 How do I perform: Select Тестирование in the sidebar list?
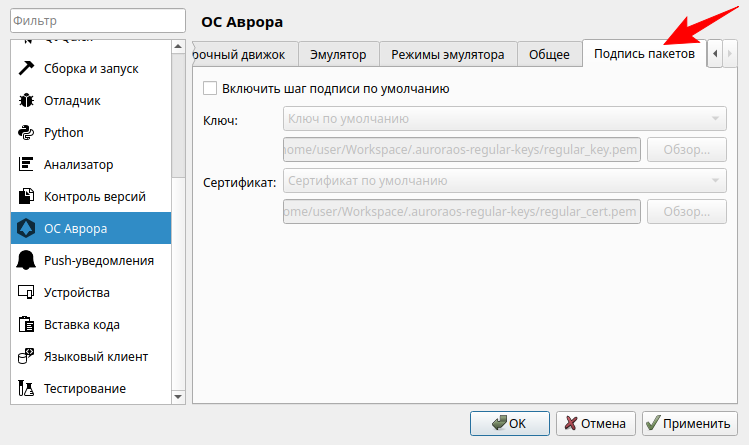tap(91, 388)
